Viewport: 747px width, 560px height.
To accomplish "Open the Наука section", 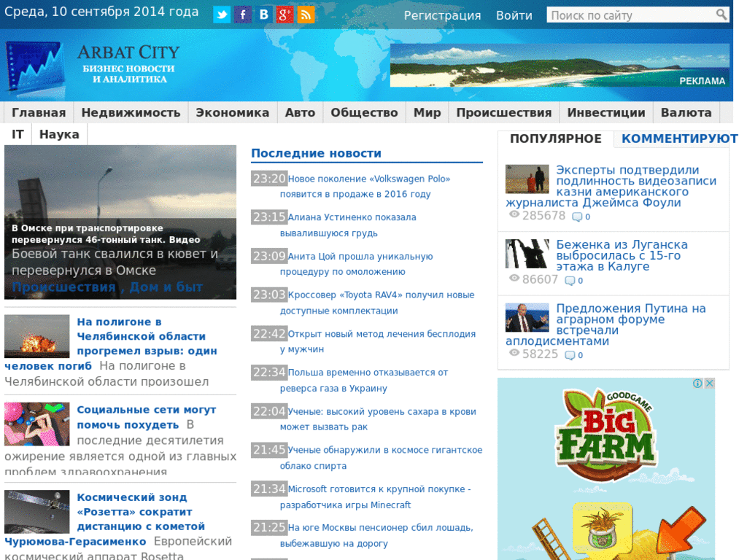I will pos(59,134).
